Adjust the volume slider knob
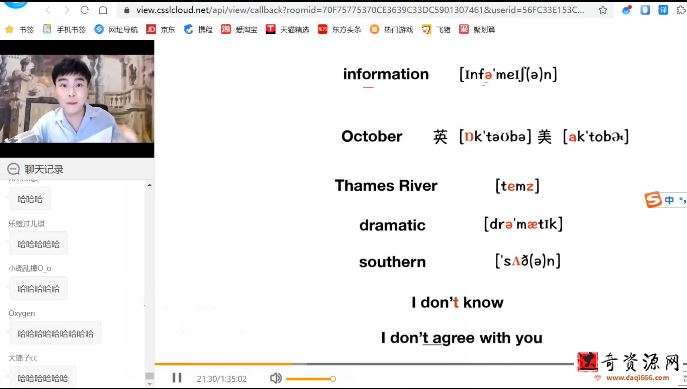 [333, 378]
